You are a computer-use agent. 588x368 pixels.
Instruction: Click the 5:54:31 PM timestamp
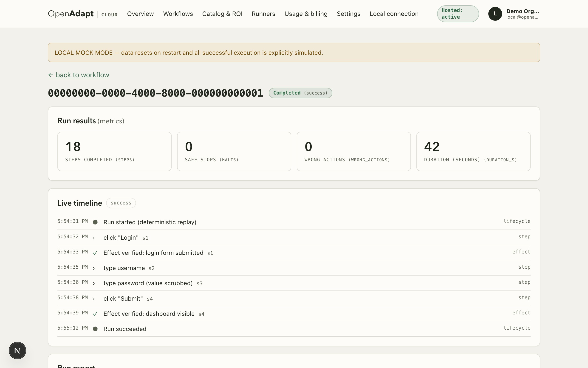pyautogui.click(x=72, y=221)
